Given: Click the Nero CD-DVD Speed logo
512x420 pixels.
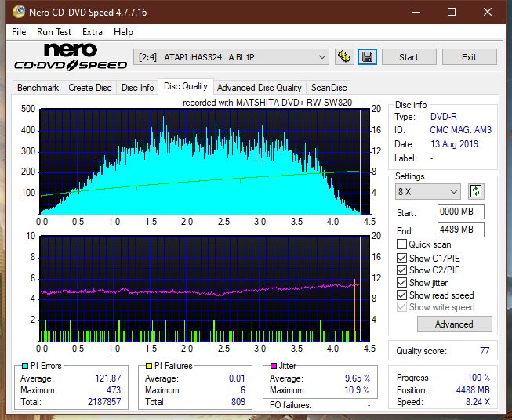Looking at the screenshot, I should point(71,56).
